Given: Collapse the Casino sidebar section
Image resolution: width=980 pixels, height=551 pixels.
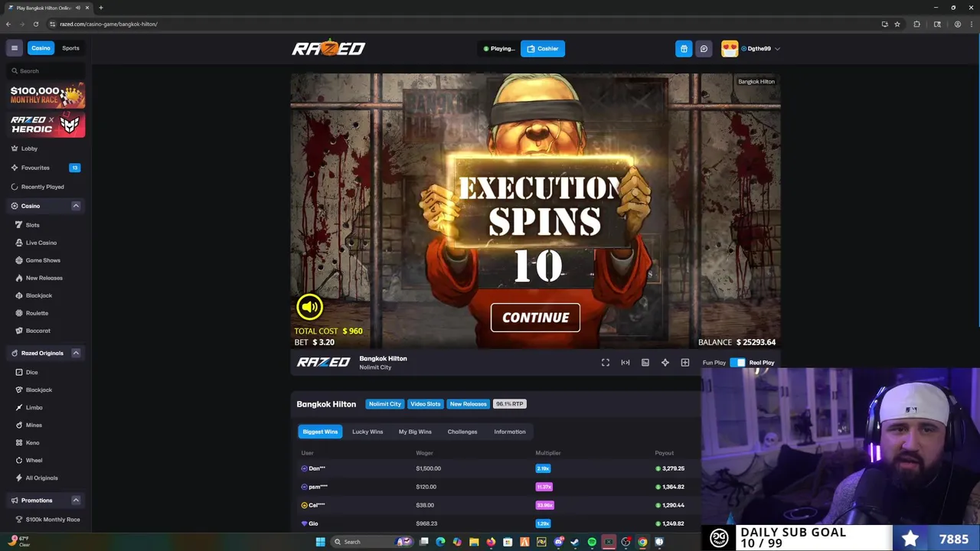Looking at the screenshot, I should point(76,206).
